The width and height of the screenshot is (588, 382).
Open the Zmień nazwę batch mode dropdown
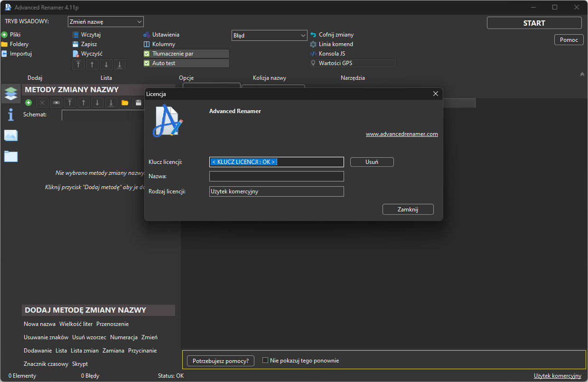pyautogui.click(x=105, y=22)
